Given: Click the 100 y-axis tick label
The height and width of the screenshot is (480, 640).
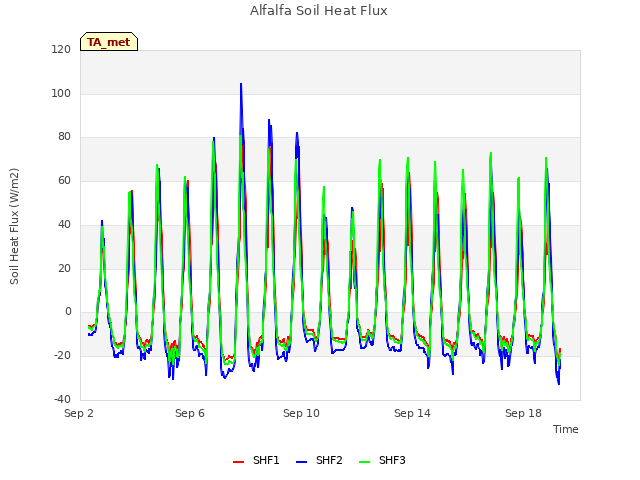Looking at the screenshot, I should tap(61, 93).
